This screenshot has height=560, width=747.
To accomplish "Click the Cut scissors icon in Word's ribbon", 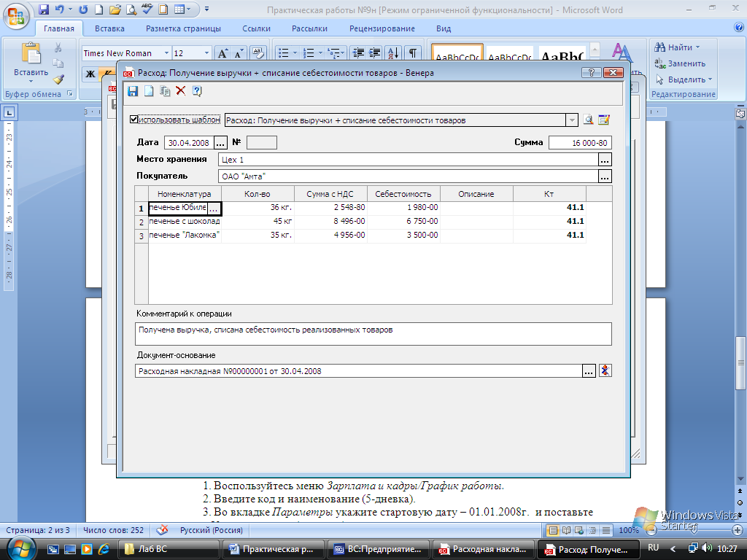I will coord(58,47).
